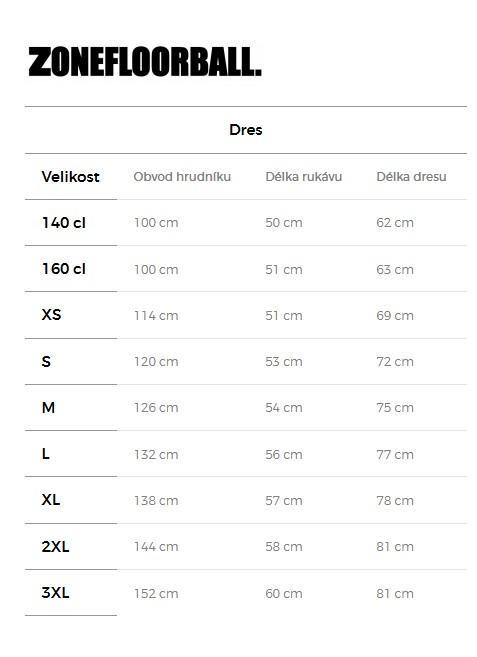Click the 152 cm chest value
Viewport: 477px width, 657px height.
(x=156, y=593)
